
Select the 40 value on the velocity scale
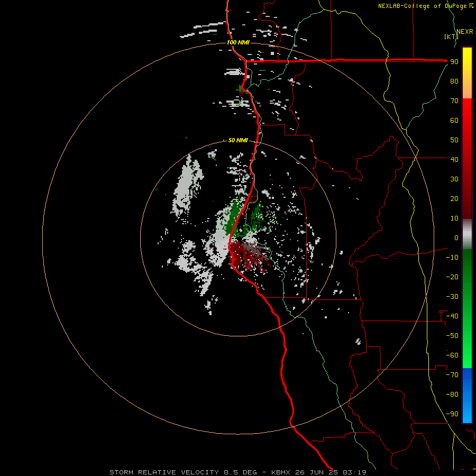tap(454, 159)
